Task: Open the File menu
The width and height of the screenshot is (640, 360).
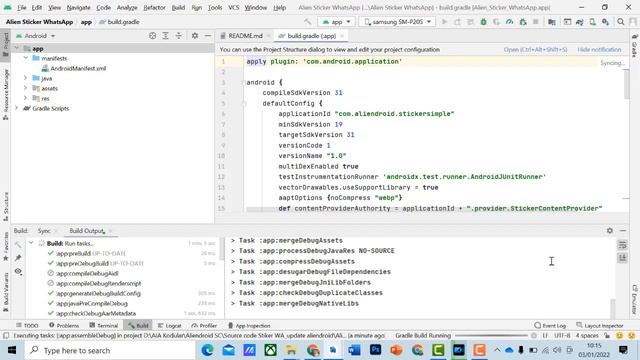Action: [22, 7]
